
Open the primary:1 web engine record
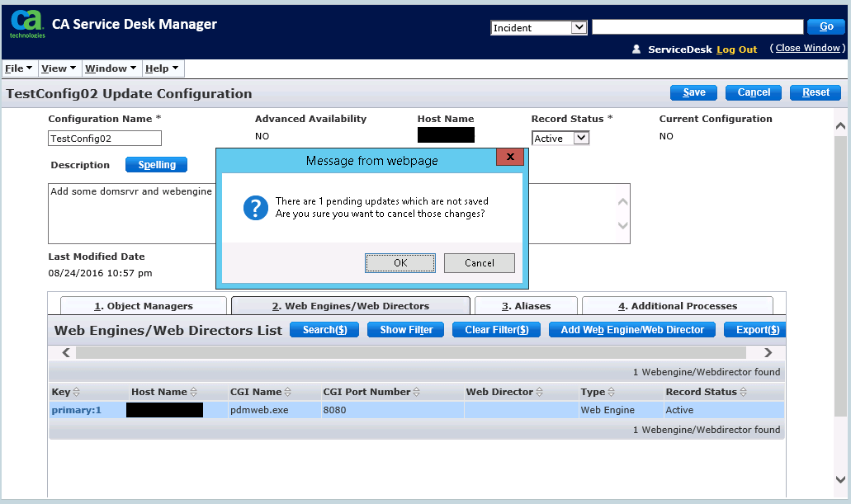tap(76, 410)
